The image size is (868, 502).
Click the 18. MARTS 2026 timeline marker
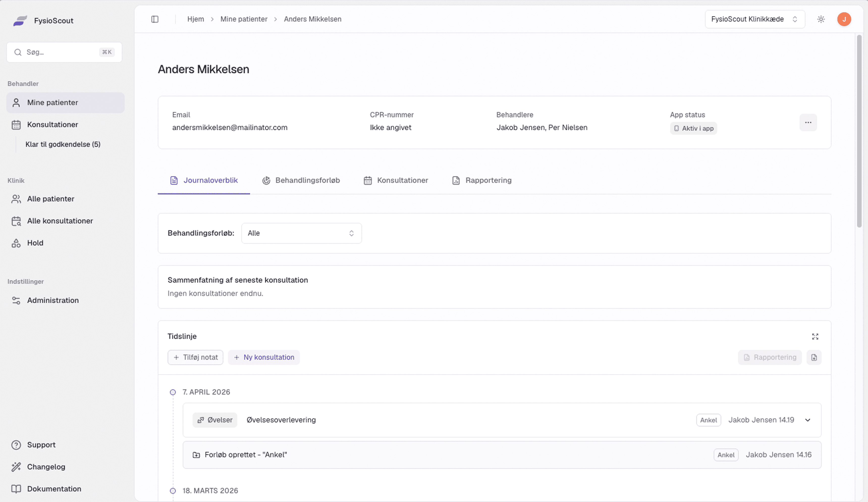pos(173,491)
